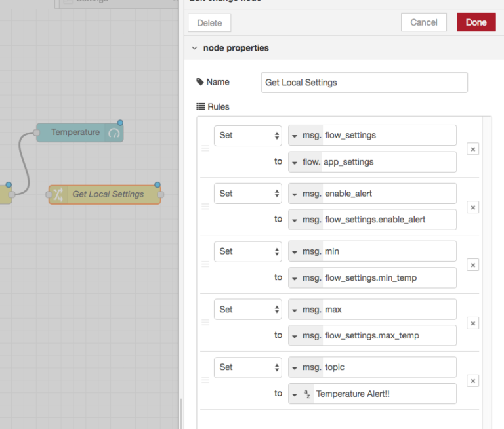
Task: Remove the flow_settings rule with its x icon
Action: pos(472,149)
